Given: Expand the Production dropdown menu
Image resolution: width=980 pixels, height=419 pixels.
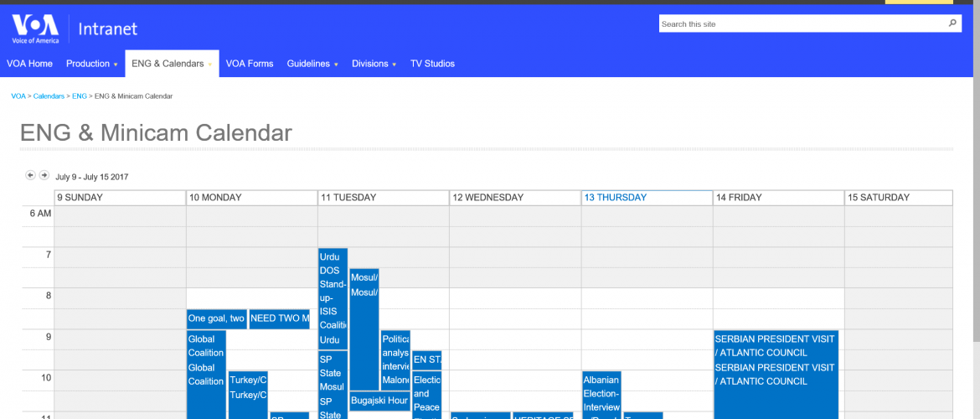Looking at the screenshot, I should (91, 64).
